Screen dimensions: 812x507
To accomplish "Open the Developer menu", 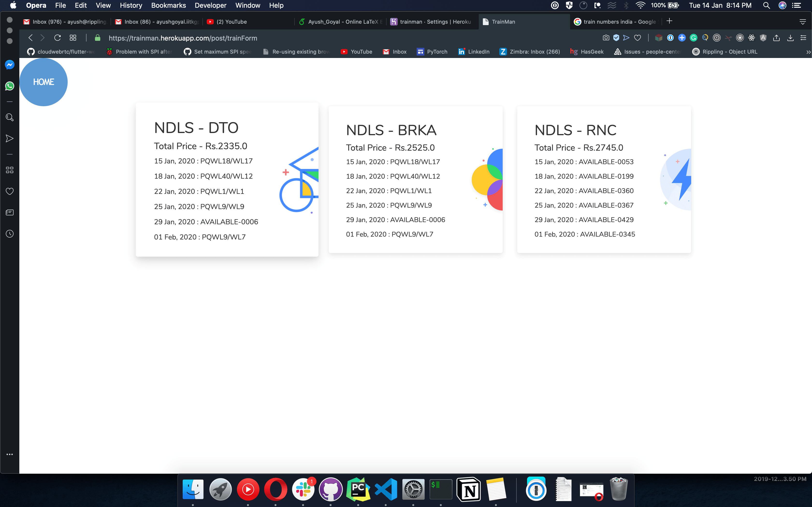I will click(x=210, y=5).
